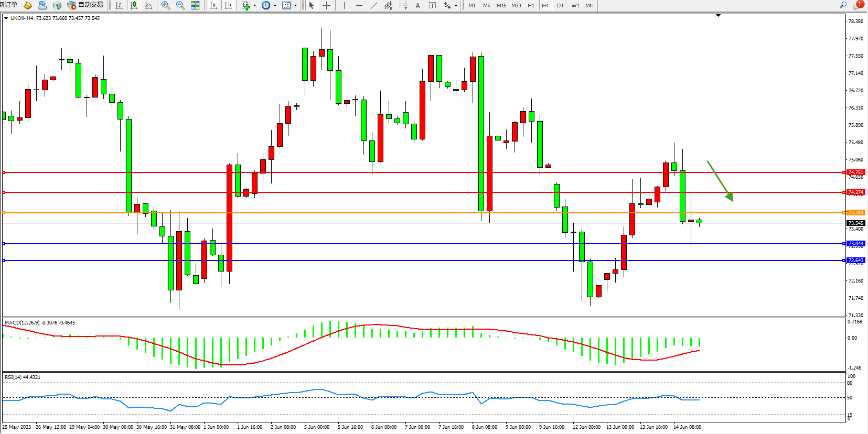Select the trendline drawing tool
The image size is (868, 434).
pyautogui.click(x=373, y=5)
